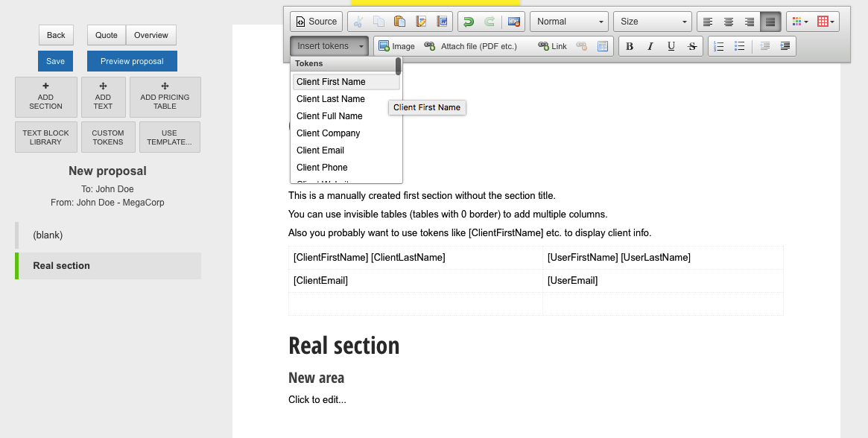The image size is (868, 438).
Task: Click the Undo arrow icon
Action: coord(468,22)
